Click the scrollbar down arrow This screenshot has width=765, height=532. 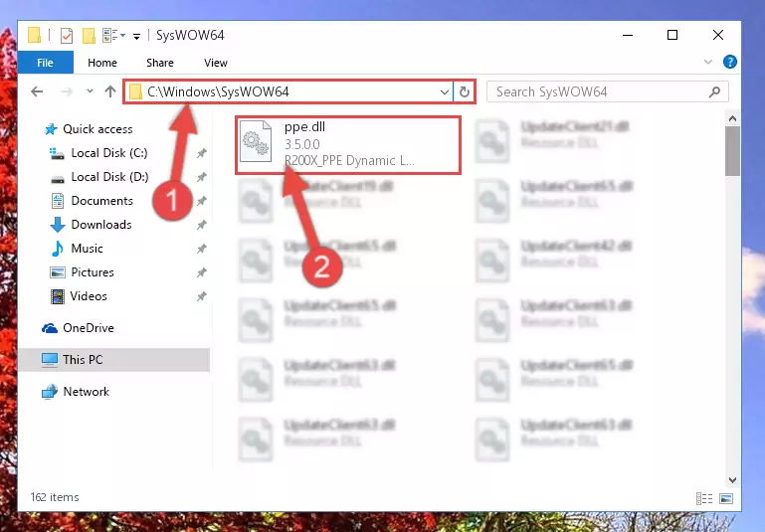coord(732,480)
